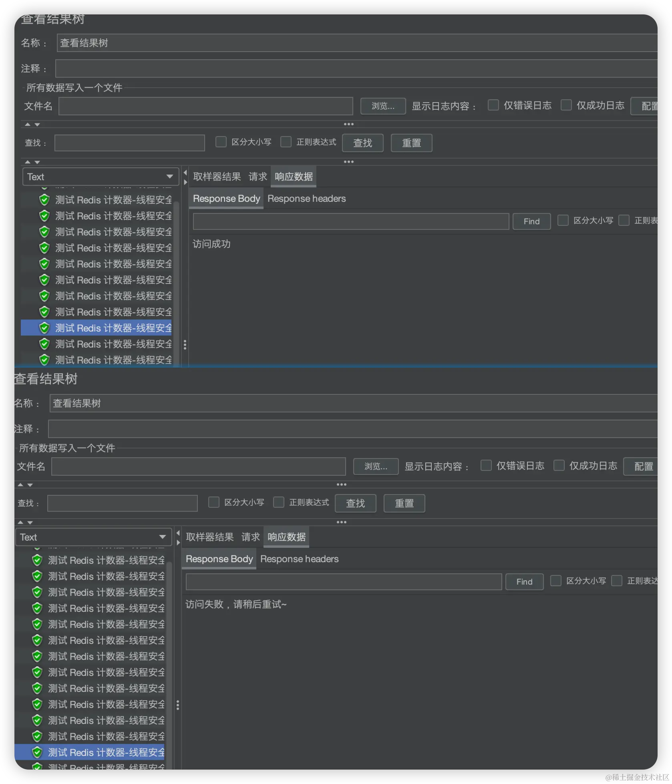Focus 注释 field in 访问成功 panel
The height and width of the screenshot is (784, 672).
click(356, 68)
